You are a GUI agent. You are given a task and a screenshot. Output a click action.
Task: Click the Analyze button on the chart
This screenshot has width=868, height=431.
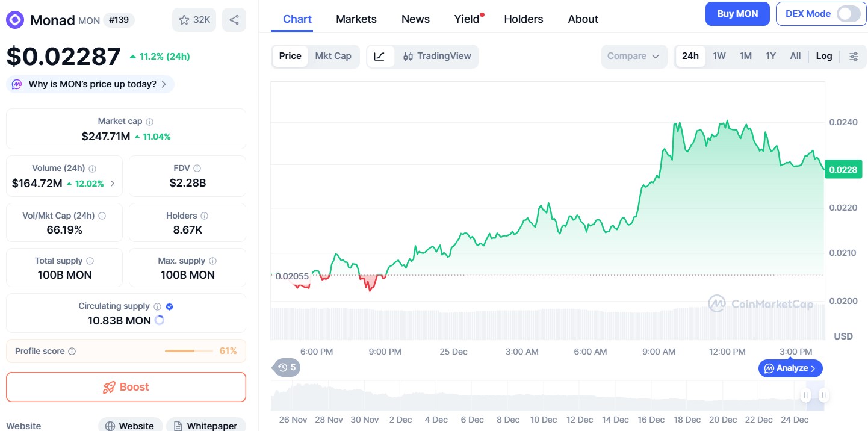point(790,368)
